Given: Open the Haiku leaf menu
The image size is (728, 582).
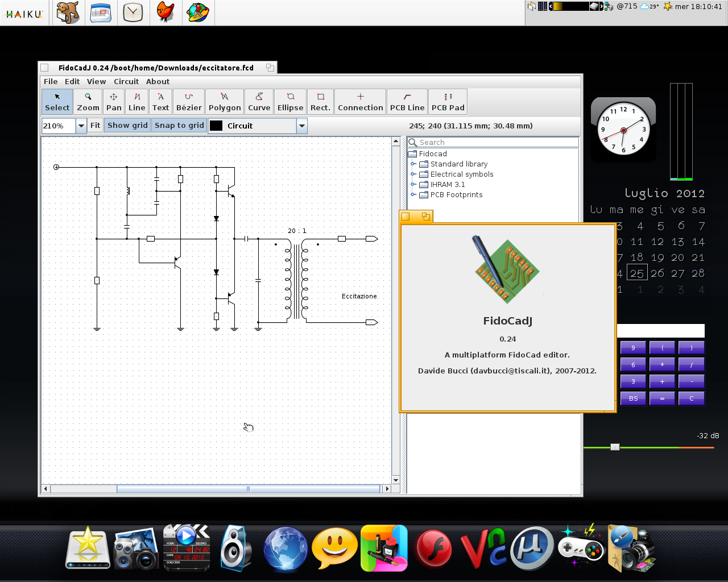Looking at the screenshot, I should pos(24,13).
